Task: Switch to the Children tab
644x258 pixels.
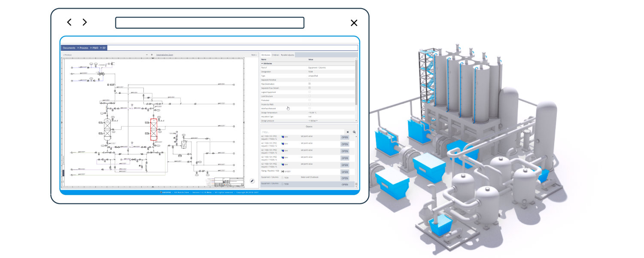Action: pyautogui.click(x=275, y=55)
